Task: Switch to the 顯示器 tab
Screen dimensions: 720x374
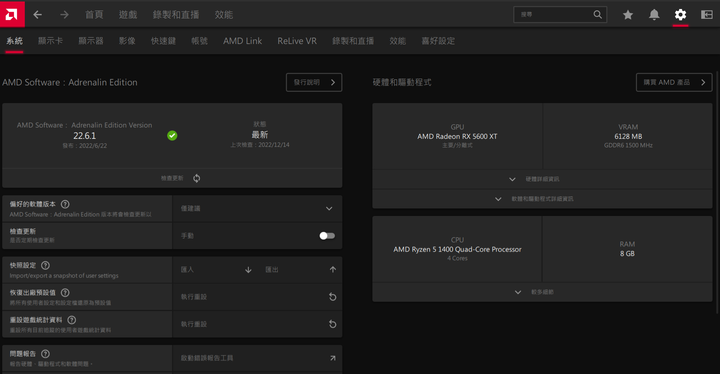Action: [91, 41]
